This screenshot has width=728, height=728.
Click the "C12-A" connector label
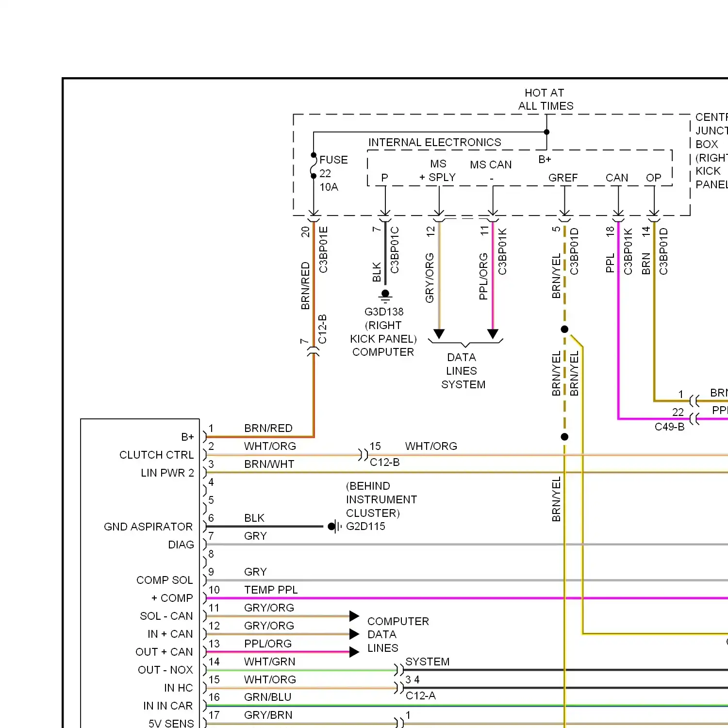pyautogui.click(x=421, y=695)
